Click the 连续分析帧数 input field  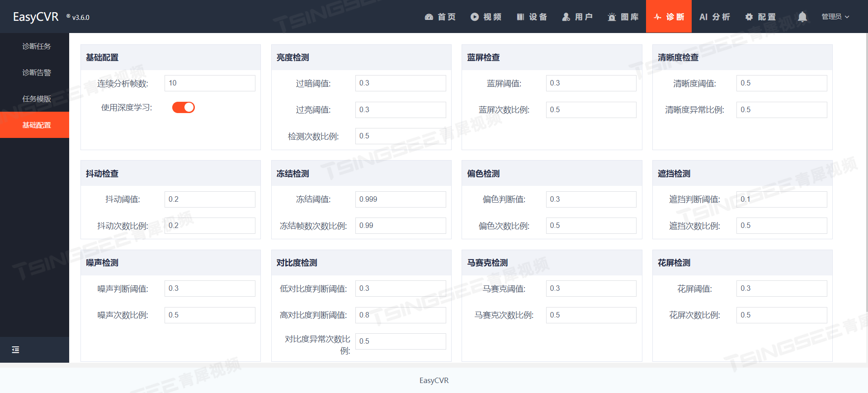(x=210, y=83)
